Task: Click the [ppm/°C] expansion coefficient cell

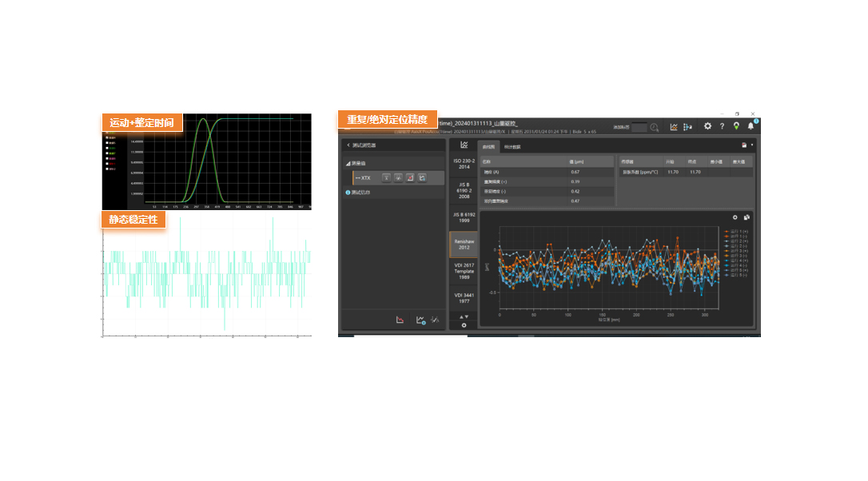Action: 640,172
